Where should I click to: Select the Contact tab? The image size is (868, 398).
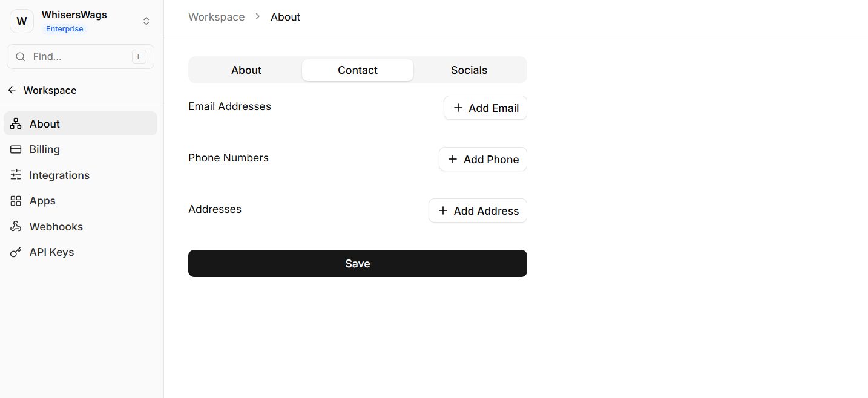click(358, 70)
